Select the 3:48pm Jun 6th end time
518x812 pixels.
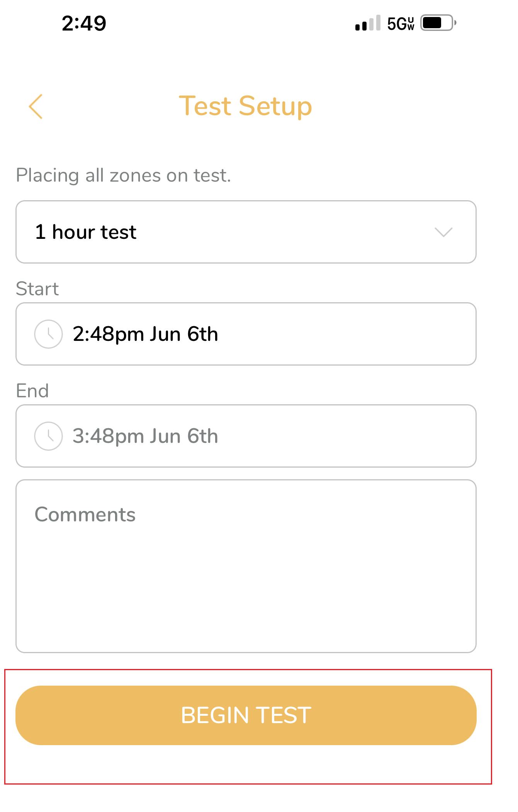point(145,436)
